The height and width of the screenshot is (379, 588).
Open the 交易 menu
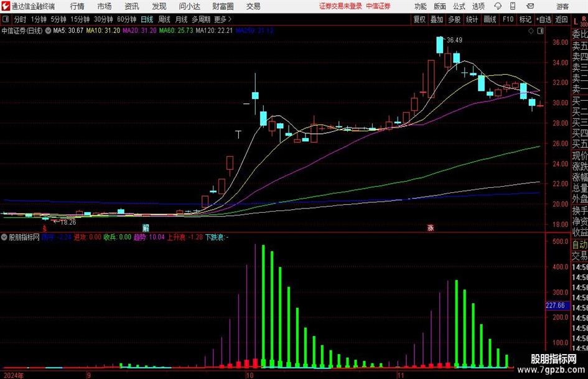tap(253, 6)
